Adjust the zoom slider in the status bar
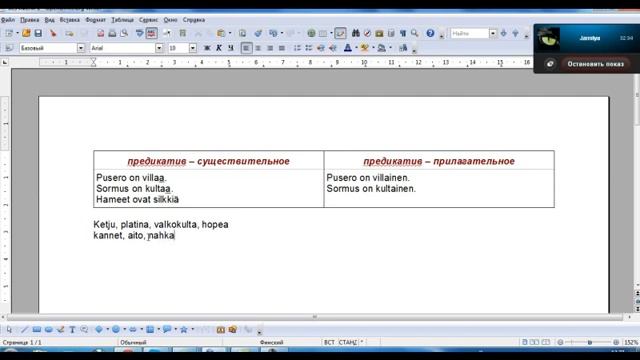Viewport: 640px width, 360px height. (x=589, y=342)
